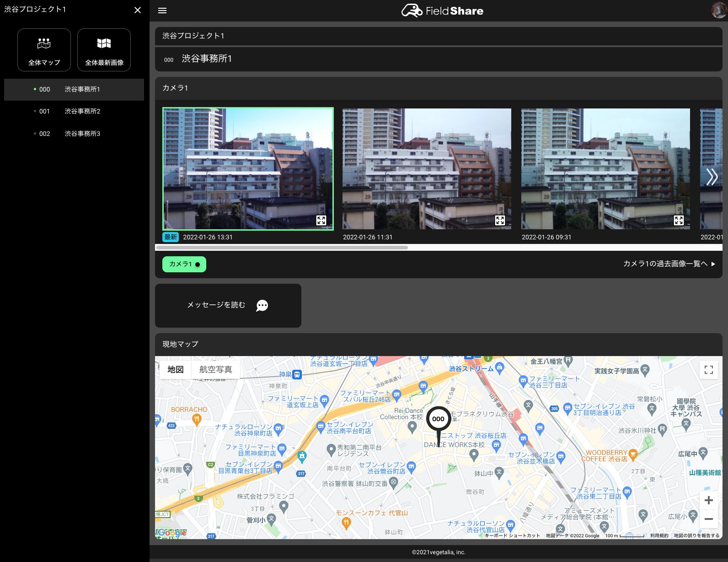Click メッセージを読む button
This screenshot has height=562, width=728.
click(228, 305)
